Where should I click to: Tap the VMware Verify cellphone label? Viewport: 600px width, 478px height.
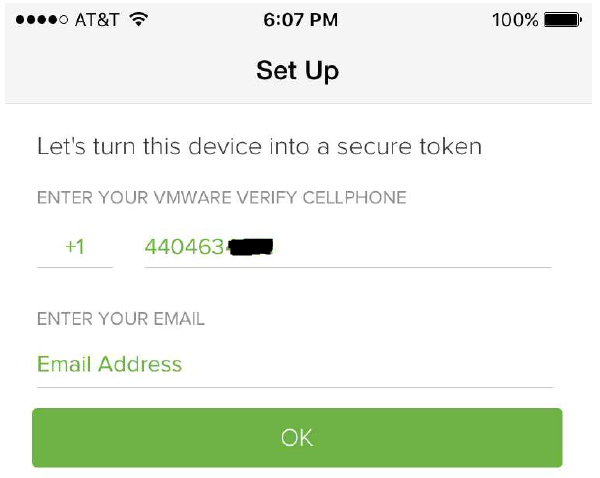[x=221, y=198]
